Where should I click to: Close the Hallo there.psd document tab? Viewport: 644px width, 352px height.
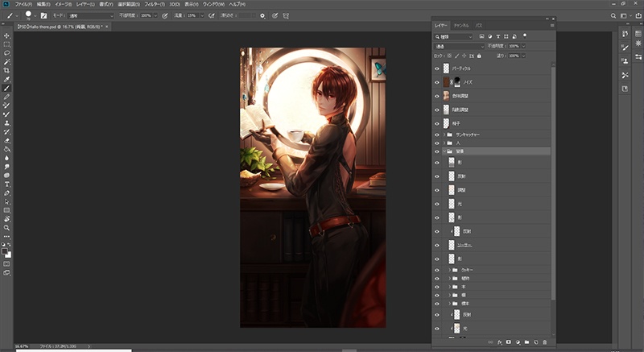tap(107, 27)
